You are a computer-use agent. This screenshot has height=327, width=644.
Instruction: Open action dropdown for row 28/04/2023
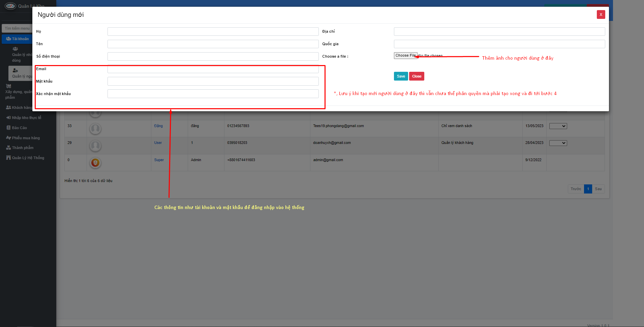[558, 143]
